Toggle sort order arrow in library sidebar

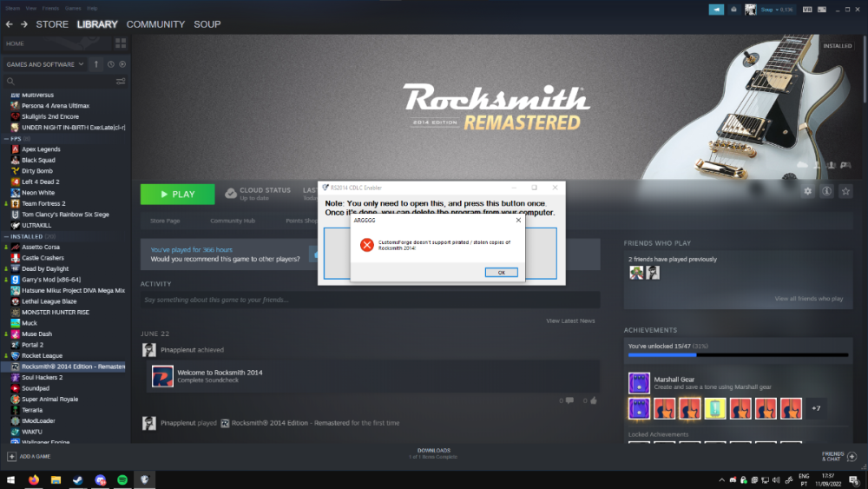[95, 64]
